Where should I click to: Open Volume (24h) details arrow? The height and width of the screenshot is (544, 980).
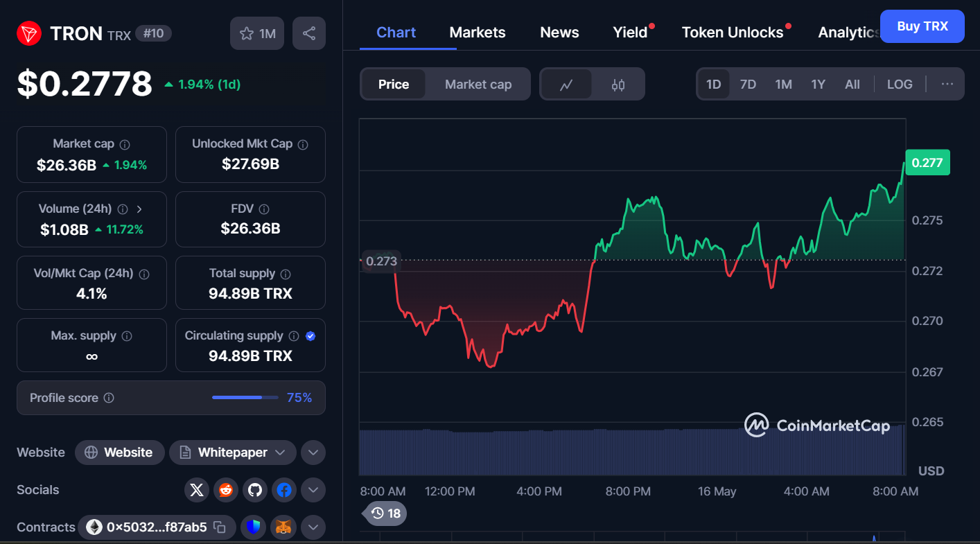139,209
